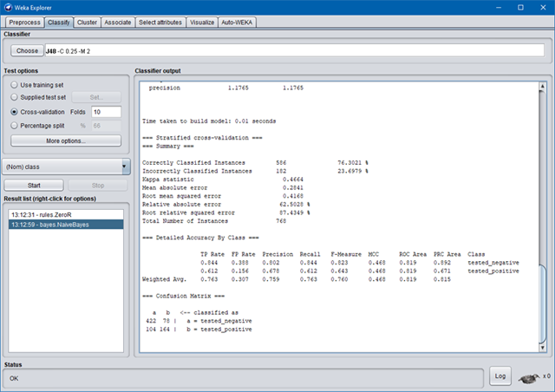
Task: Select the Use training set option
Action: 15,84
